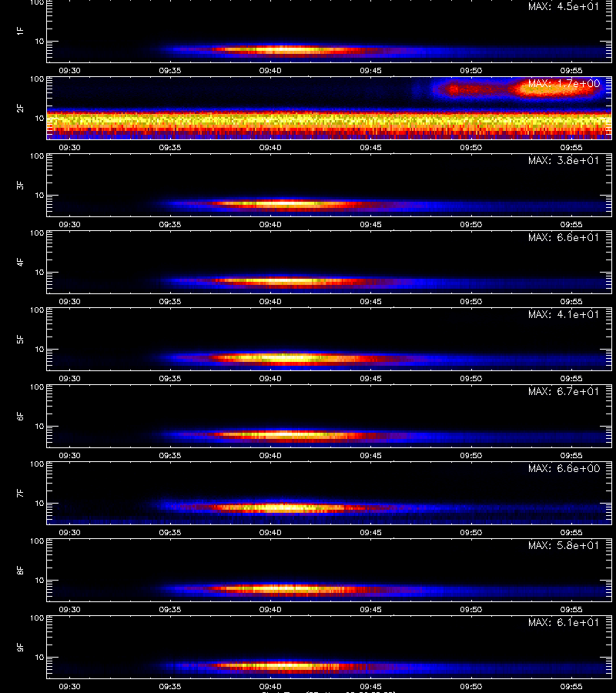Click the '100' y-axis value of panel 7F

pyautogui.click(x=37, y=464)
